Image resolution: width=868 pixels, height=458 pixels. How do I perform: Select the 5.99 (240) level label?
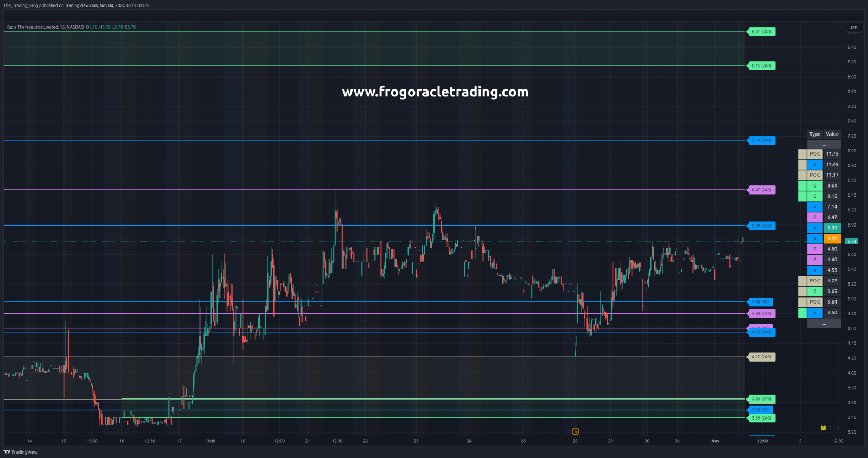(762, 225)
